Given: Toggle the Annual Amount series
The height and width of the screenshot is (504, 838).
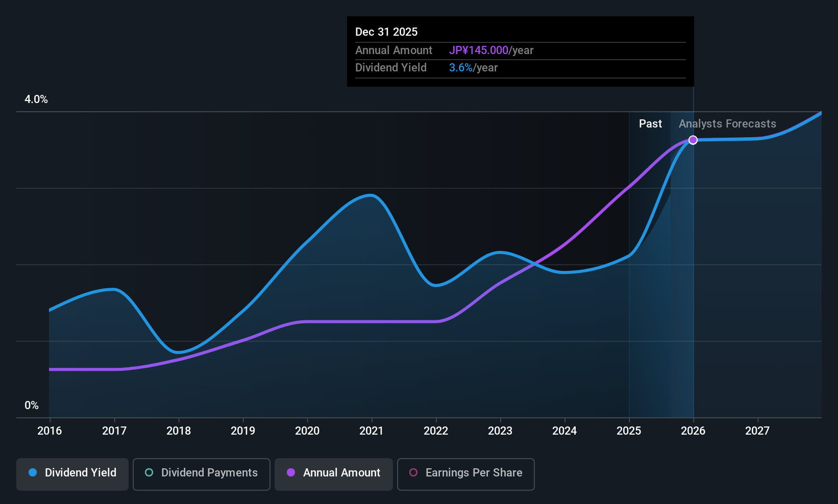Looking at the screenshot, I should point(334,474).
